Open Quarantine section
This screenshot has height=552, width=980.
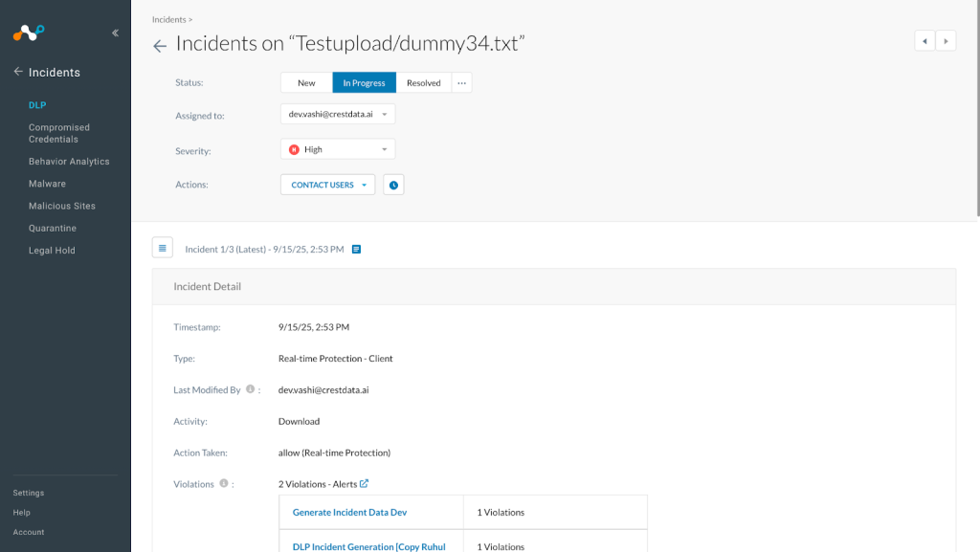point(53,228)
